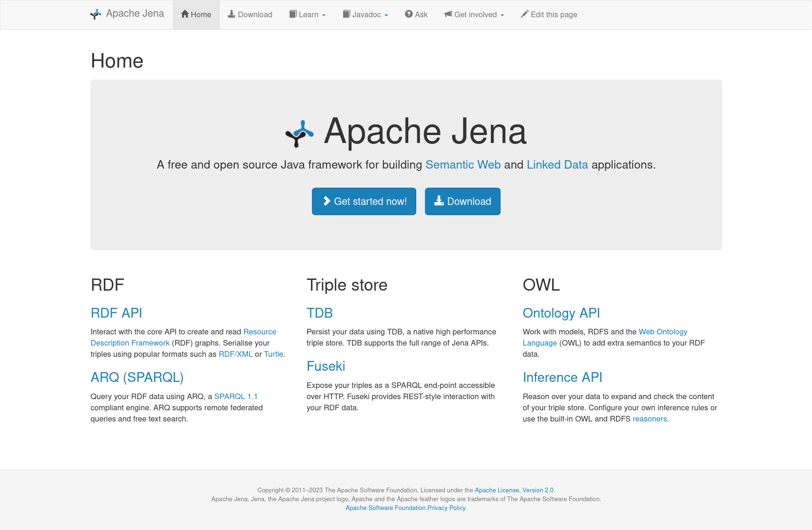Image resolution: width=812 pixels, height=530 pixels.
Task: Open the Home nav tab
Action: point(196,14)
